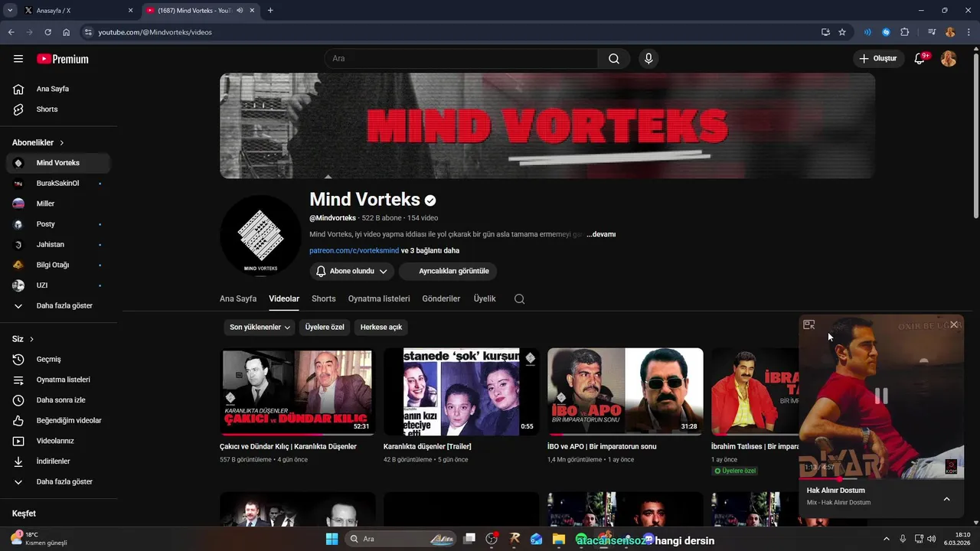Switch to channel Ana Sayfa tab
This screenshot has height=551, width=980.
(238, 299)
